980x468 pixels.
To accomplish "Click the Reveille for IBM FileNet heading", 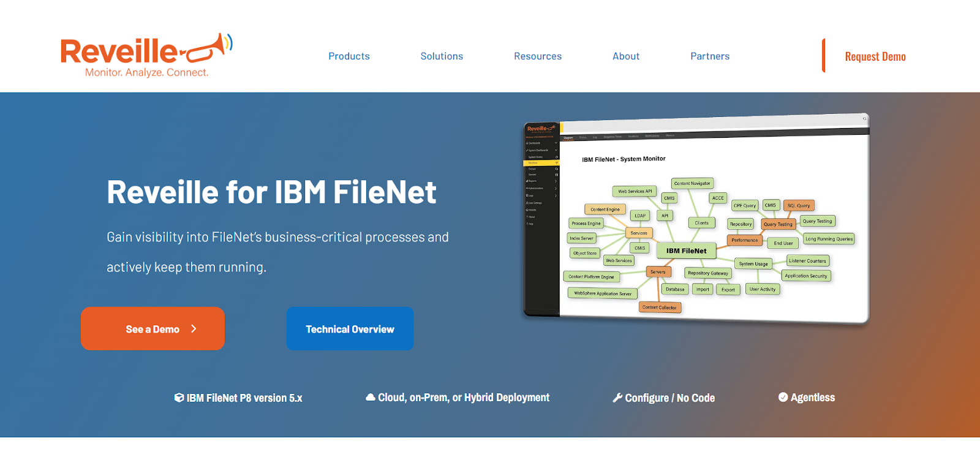I will pos(271,192).
